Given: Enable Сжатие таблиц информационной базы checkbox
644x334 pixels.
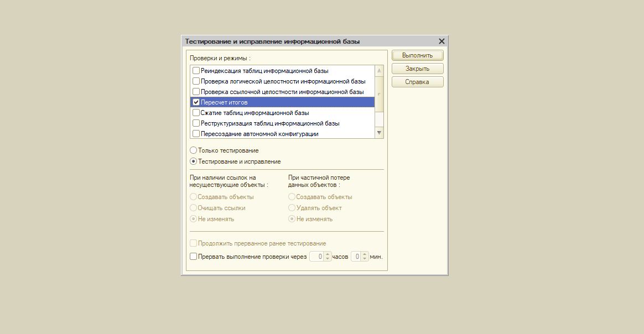Looking at the screenshot, I should pyautogui.click(x=196, y=112).
